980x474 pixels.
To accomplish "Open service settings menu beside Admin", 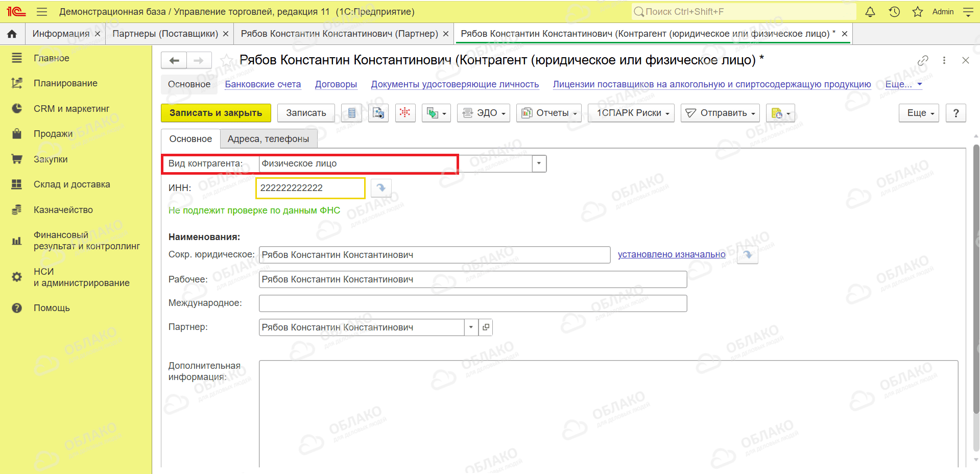I will tap(968, 12).
